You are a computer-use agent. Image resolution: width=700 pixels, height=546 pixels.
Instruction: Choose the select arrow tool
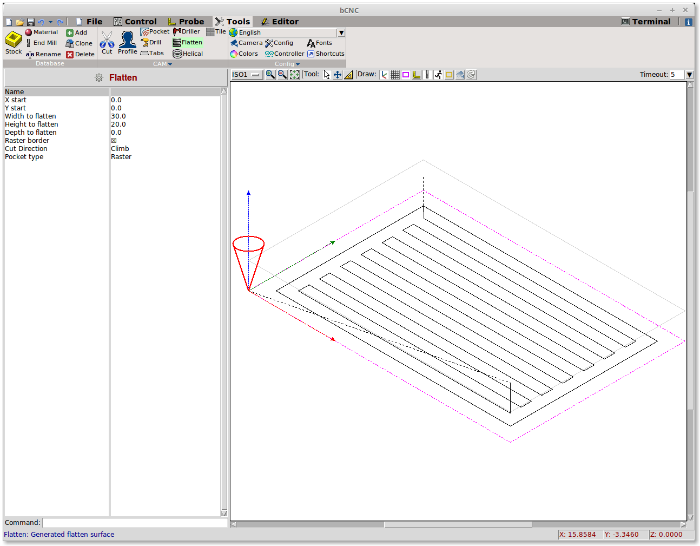pyautogui.click(x=327, y=75)
